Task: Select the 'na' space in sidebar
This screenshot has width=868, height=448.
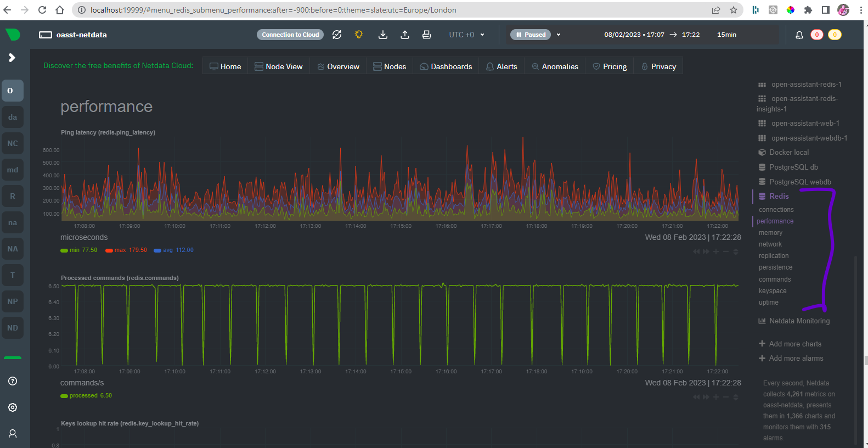Action: tap(13, 222)
